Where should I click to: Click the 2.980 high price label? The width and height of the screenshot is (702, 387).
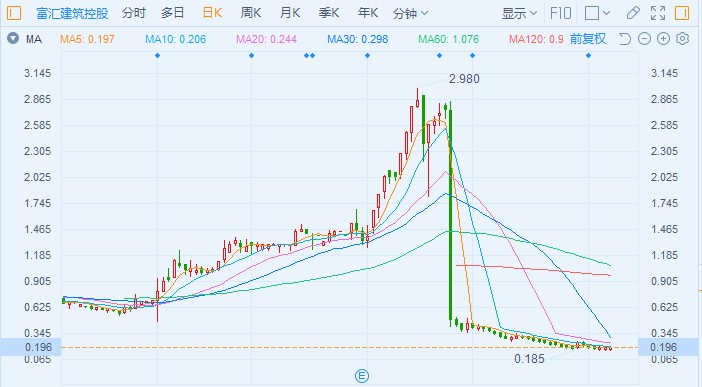pyautogui.click(x=464, y=79)
